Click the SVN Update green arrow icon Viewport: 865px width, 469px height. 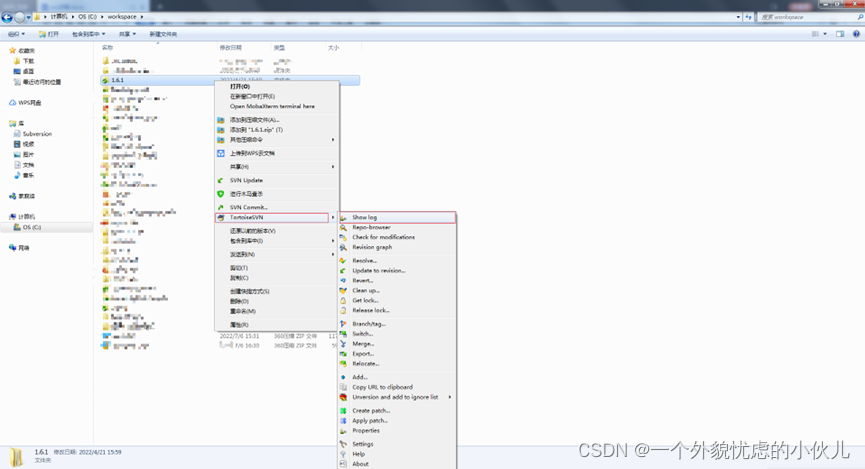click(221, 180)
